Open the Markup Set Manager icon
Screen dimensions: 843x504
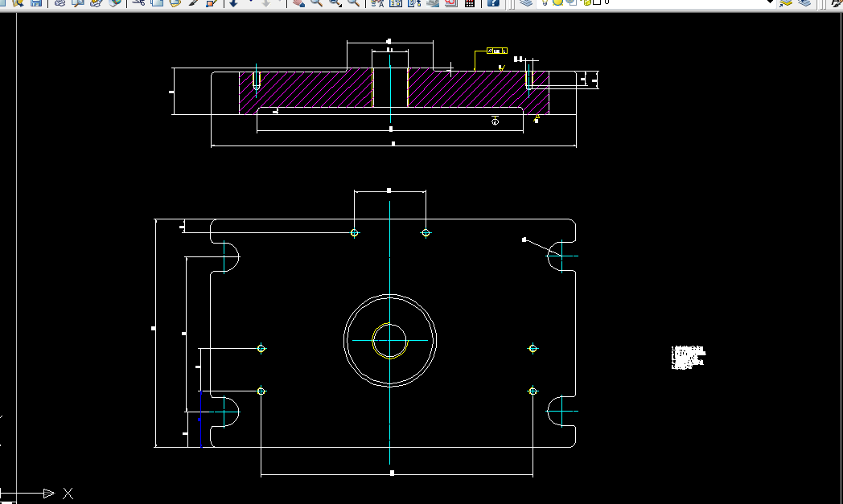pyautogui.click(x=450, y=2)
